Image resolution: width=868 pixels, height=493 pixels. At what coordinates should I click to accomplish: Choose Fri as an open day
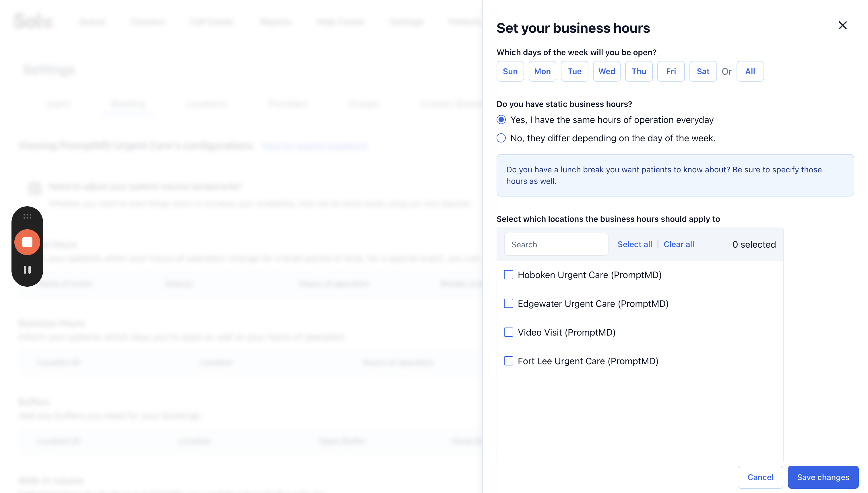[671, 71]
